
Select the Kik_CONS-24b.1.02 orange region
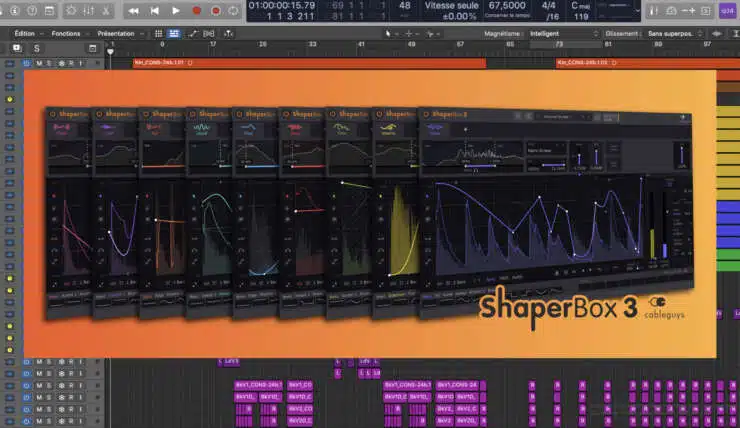(x=648, y=63)
